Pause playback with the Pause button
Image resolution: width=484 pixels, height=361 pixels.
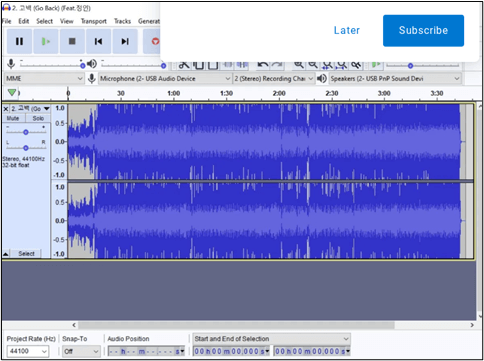tap(19, 41)
